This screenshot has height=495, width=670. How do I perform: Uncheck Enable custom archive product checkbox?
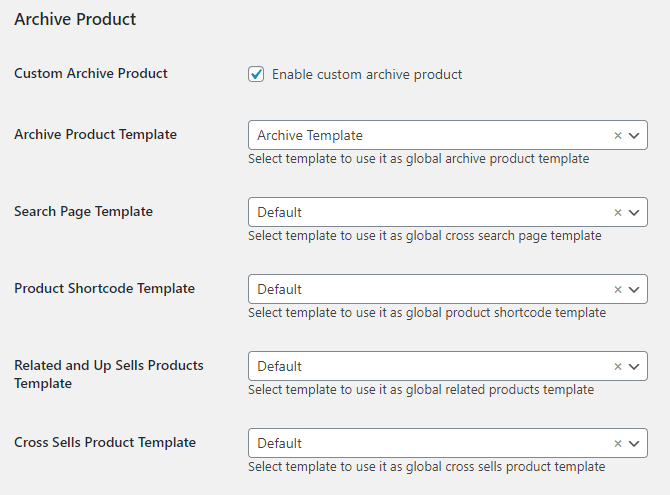pyautogui.click(x=256, y=74)
